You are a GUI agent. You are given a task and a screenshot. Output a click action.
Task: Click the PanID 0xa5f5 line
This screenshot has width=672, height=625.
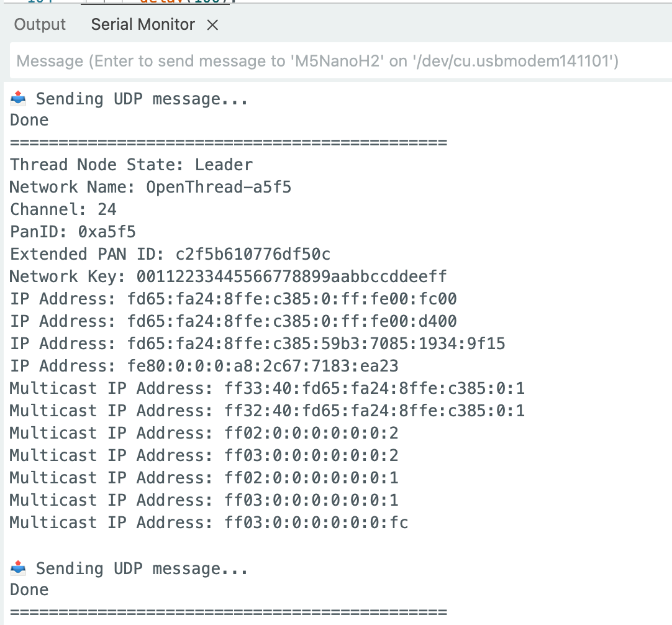tap(73, 232)
